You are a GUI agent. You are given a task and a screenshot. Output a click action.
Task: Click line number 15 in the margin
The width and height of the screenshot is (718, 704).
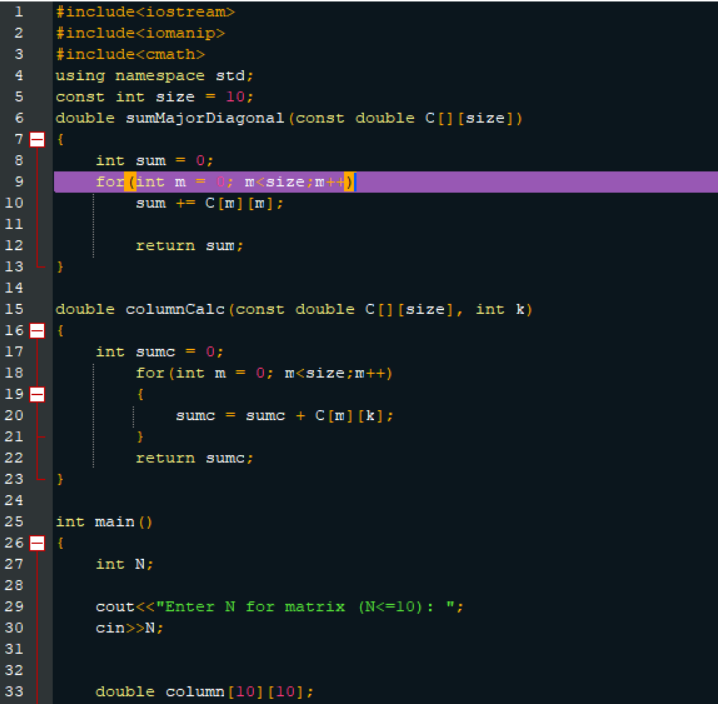pyautogui.click(x=14, y=310)
